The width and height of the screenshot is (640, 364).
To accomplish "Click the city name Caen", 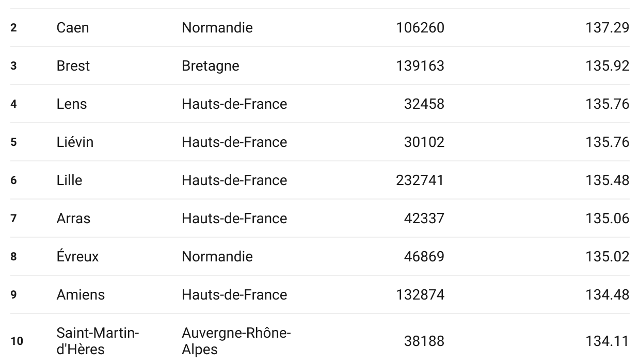I will point(73,27).
